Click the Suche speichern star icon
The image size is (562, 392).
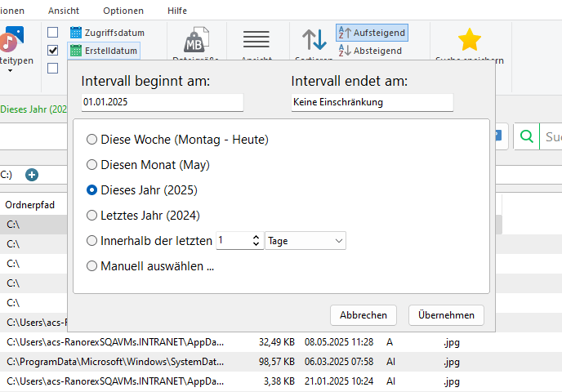(x=470, y=39)
